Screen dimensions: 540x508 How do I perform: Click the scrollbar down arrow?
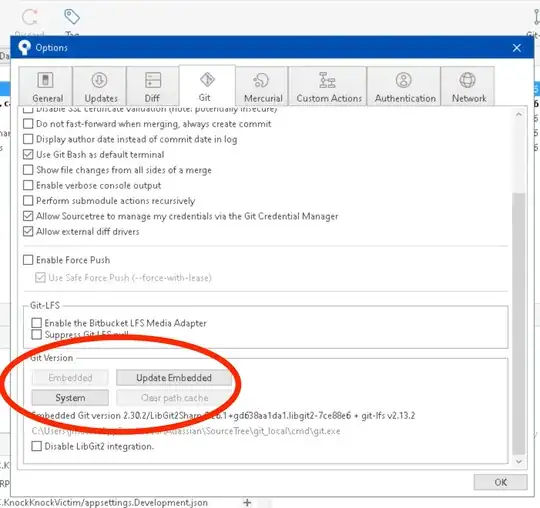coord(519,461)
